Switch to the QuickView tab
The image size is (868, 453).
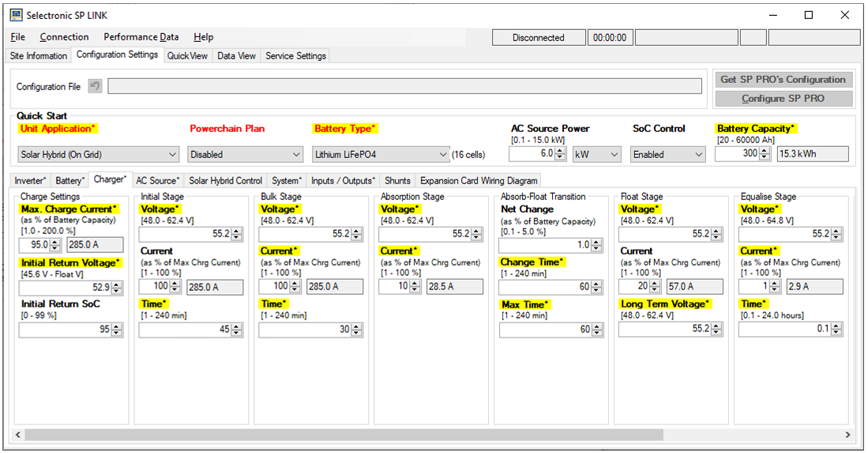click(x=187, y=56)
